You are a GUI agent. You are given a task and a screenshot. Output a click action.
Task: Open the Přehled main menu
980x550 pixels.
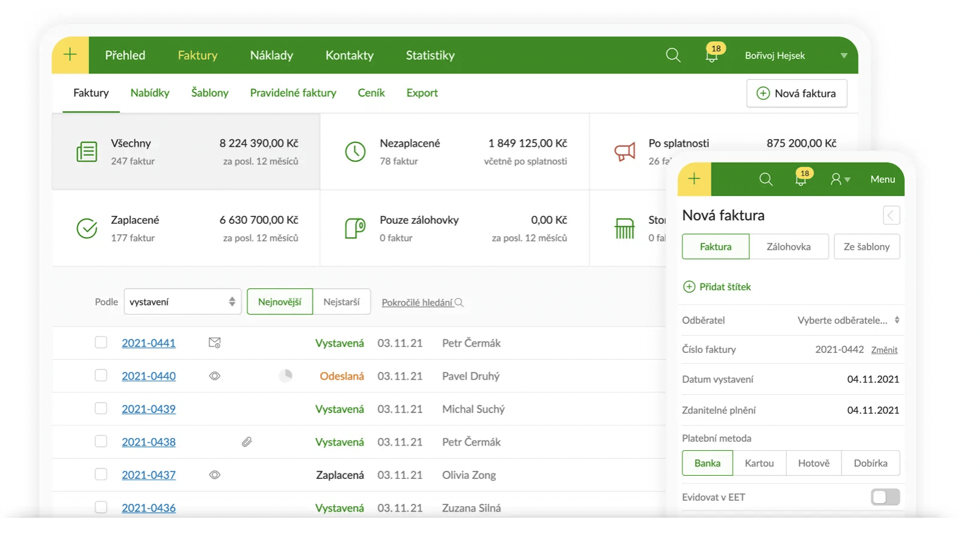tap(125, 55)
